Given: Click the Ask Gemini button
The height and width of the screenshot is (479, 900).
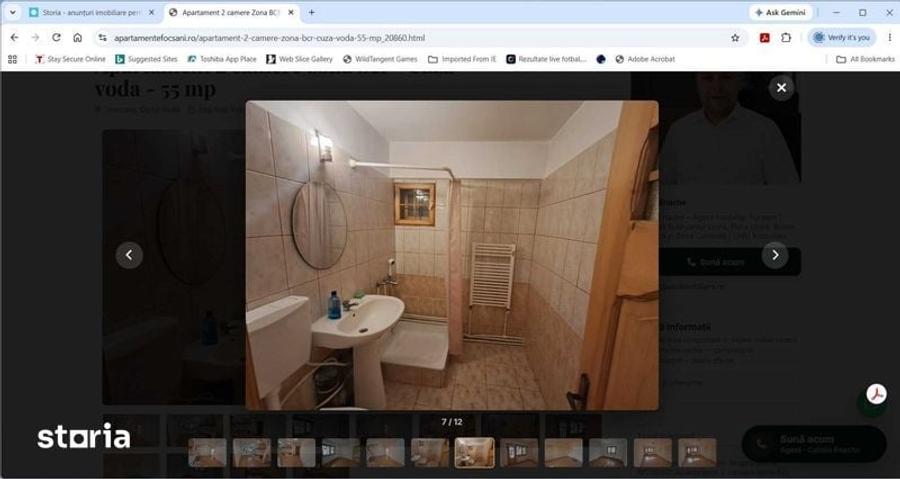Looking at the screenshot, I should pos(780,12).
